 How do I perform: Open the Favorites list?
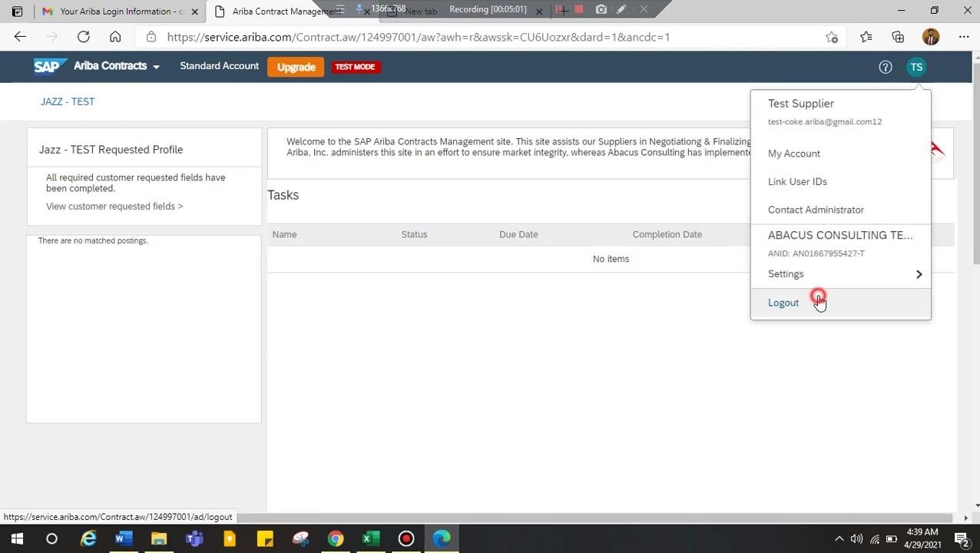pos(866,37)
